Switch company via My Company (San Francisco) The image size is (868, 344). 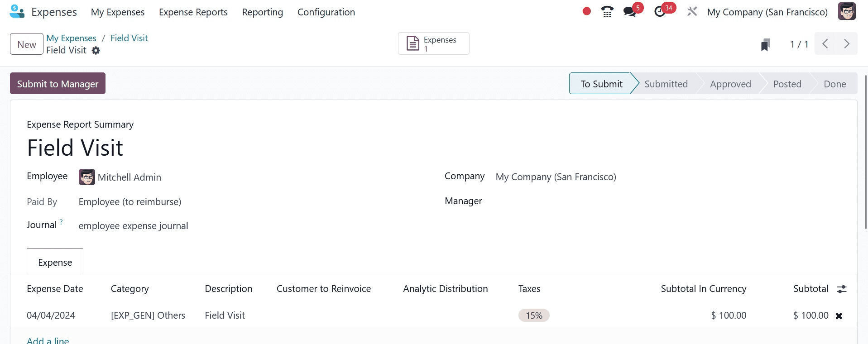[767, 12]
